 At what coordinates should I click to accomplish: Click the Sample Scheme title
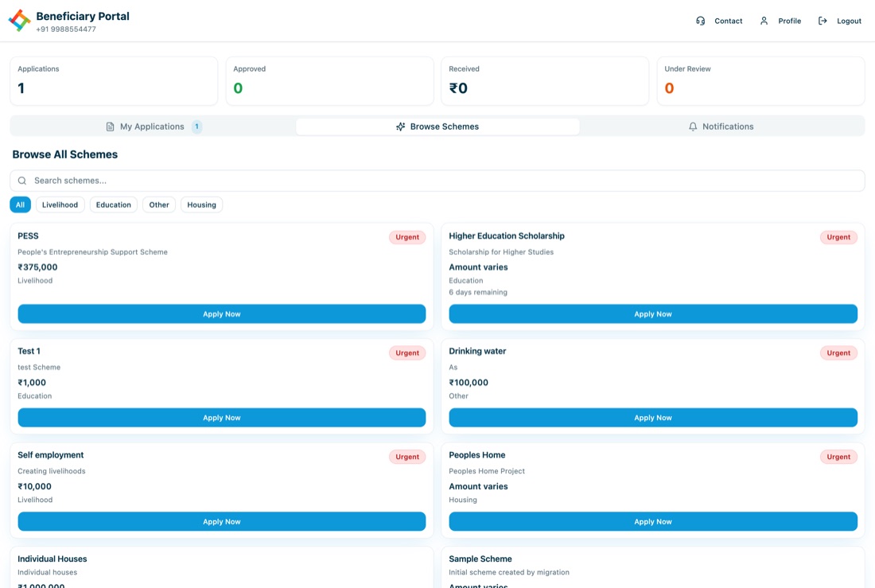pos(480,559)
